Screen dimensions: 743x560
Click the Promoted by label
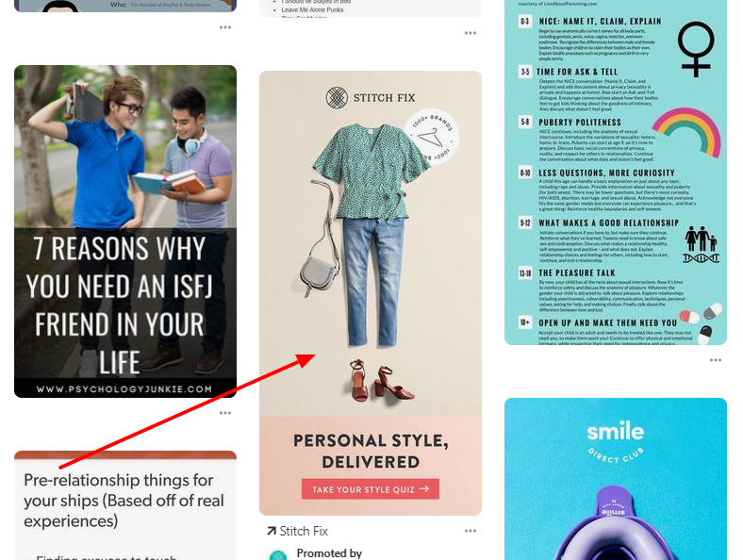[329, 553]
